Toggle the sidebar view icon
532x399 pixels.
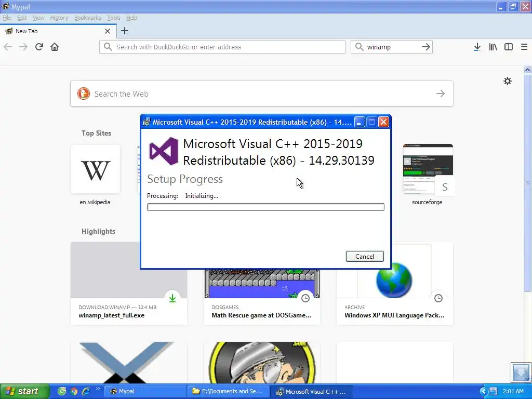509,47
